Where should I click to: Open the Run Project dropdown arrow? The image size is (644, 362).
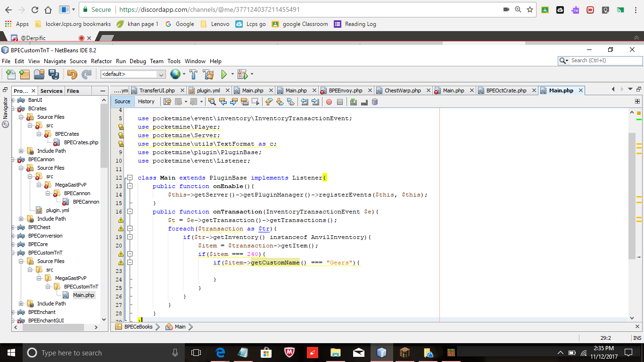[x=232, y=74]
